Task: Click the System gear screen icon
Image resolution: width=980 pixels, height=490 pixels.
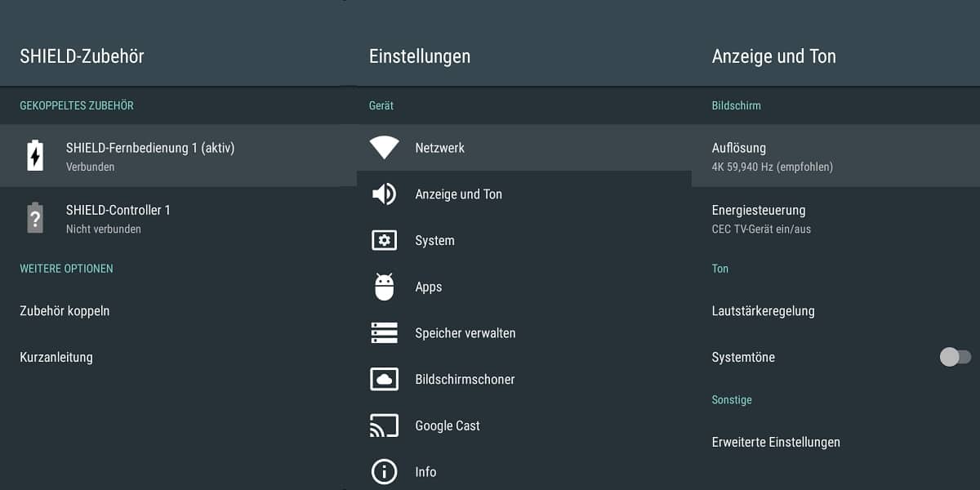Action: click(x=384, y=240)
